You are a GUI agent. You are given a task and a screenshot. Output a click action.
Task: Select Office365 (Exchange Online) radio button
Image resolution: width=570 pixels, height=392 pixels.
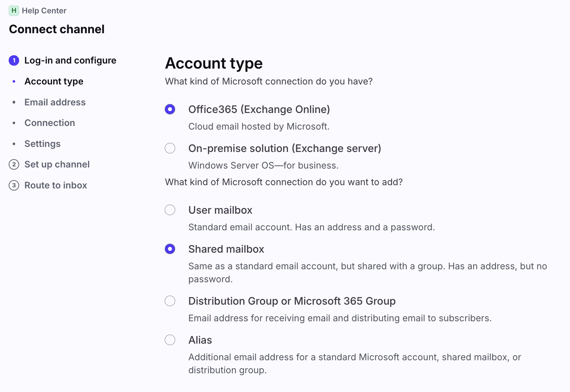pyautogui.click(x=170, y=109)
